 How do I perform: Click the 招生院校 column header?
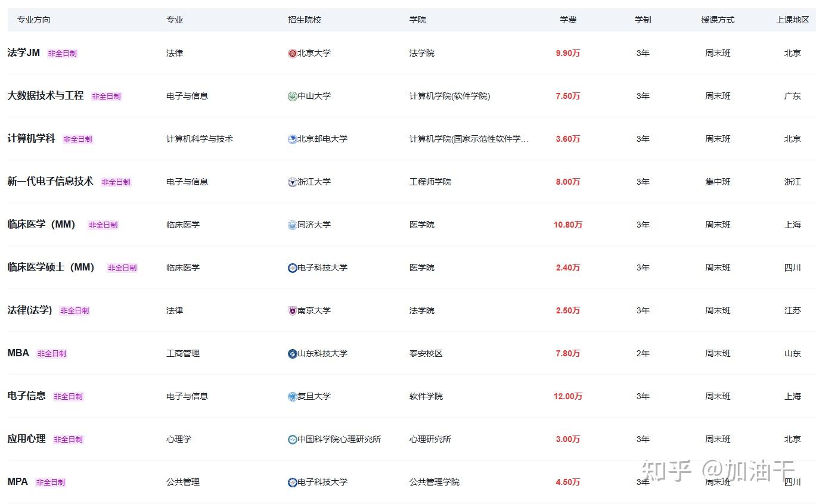click(305, 20)
